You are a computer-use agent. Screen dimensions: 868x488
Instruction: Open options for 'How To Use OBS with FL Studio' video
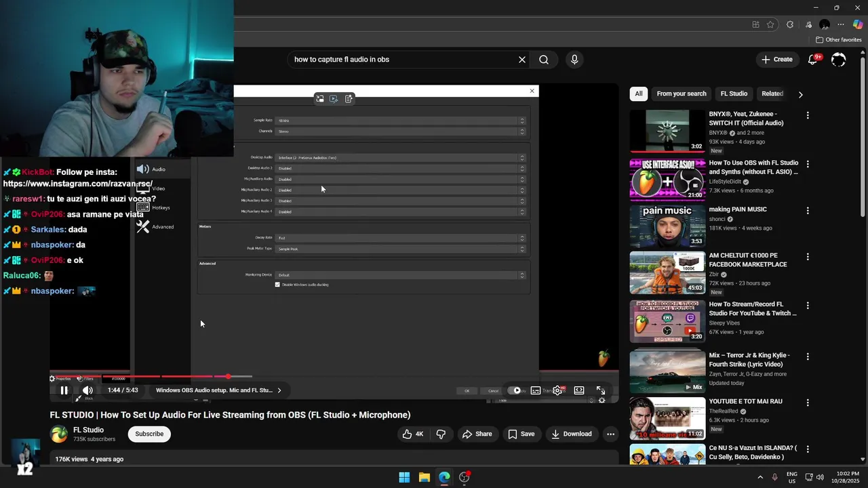[x=808, y=164]
